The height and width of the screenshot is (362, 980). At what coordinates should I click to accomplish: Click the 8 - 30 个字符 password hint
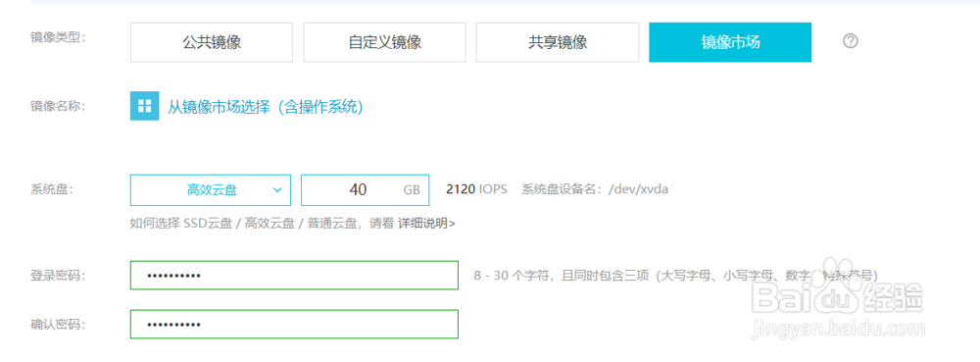[677, 275]
